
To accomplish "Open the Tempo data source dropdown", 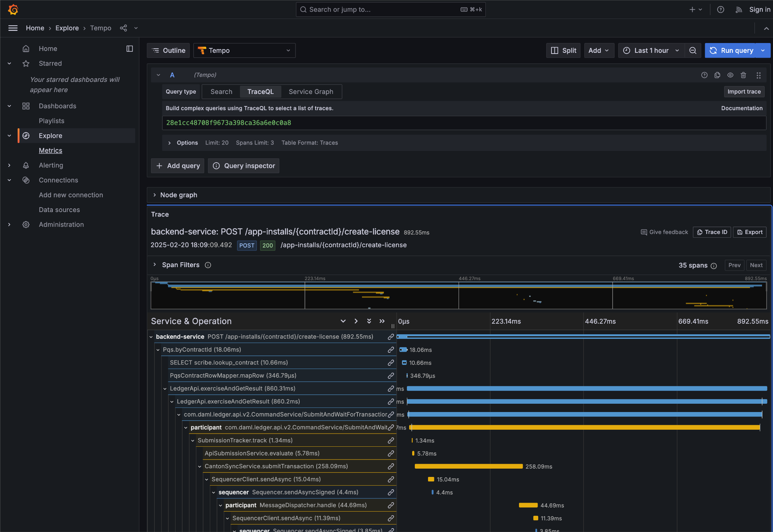I will pyautogui.click(x=244, y=51).
